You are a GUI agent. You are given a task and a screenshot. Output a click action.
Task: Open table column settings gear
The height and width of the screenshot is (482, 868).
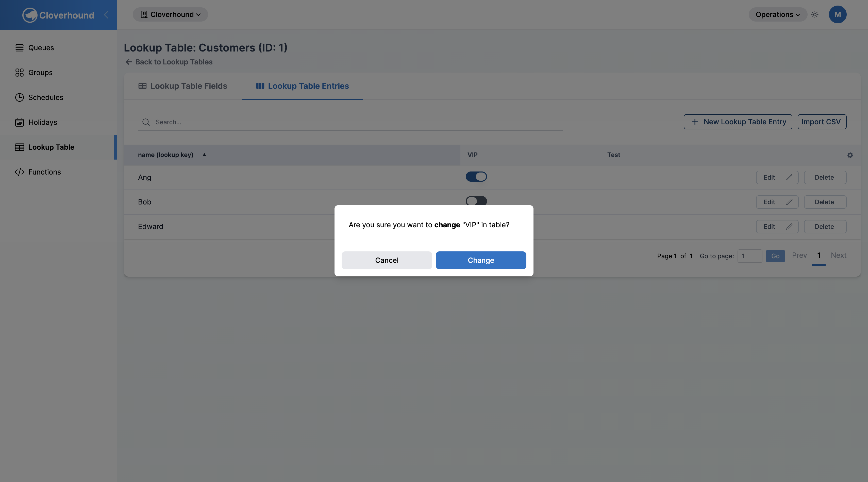(850, 155)
